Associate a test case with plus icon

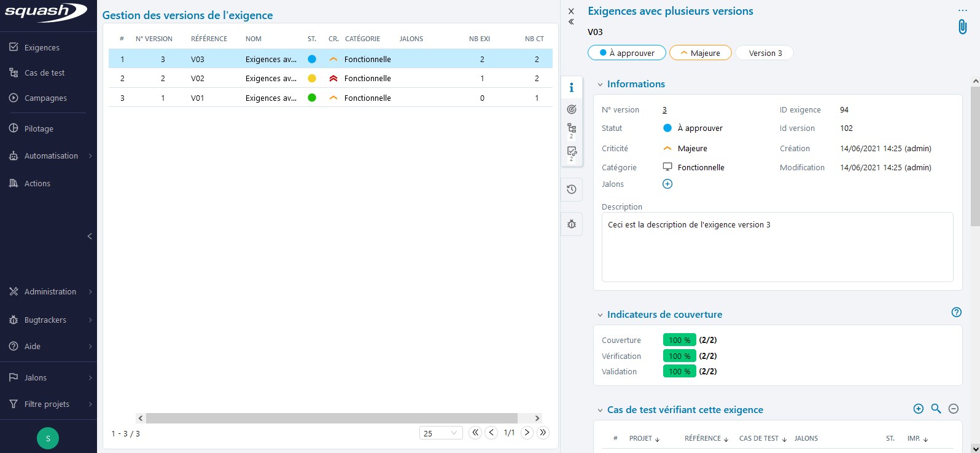tap(919, 409)
